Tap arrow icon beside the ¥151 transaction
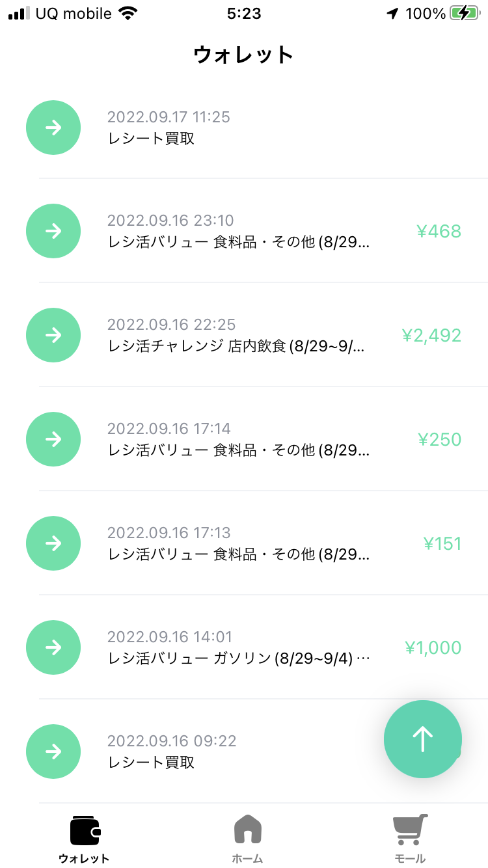 pos(53,543)
